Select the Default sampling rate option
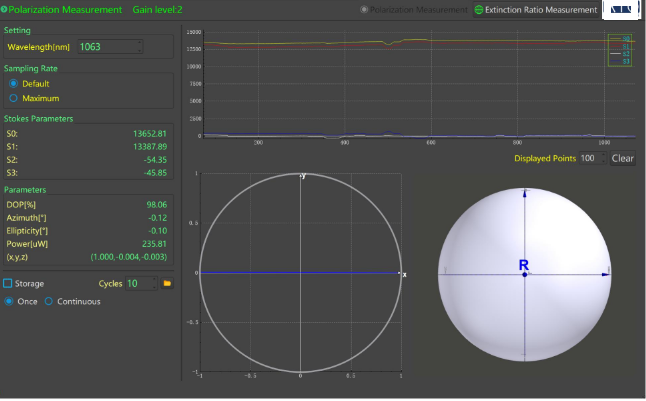Image resolution: width=646 pixels, height=401 pixels. 14,84
